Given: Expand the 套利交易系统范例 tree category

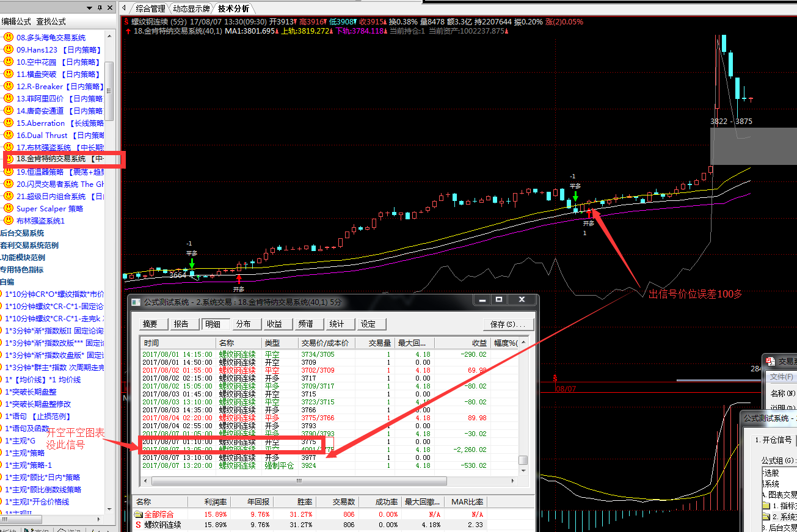Looking at the screenshot, I should 29,245.
